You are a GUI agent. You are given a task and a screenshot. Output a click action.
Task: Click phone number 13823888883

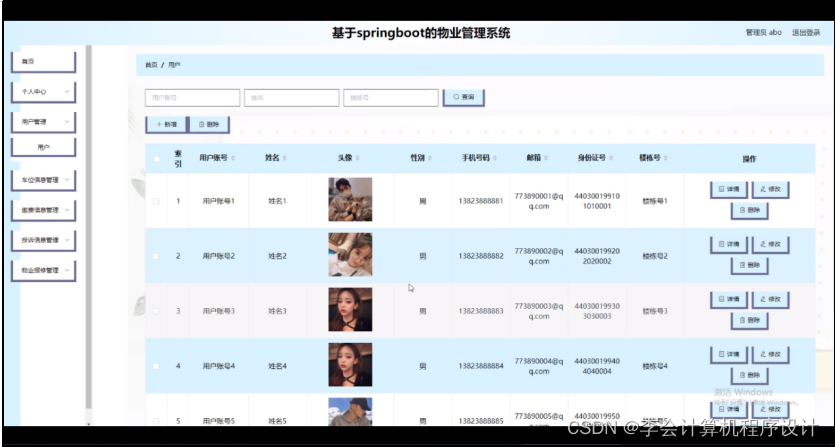click(x=480, y=311)
